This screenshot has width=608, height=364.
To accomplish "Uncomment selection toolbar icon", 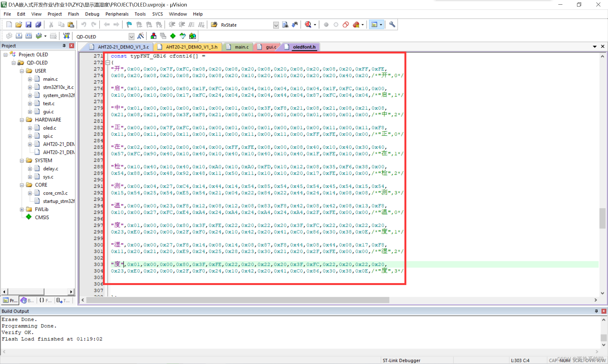I will pos(201,25).
